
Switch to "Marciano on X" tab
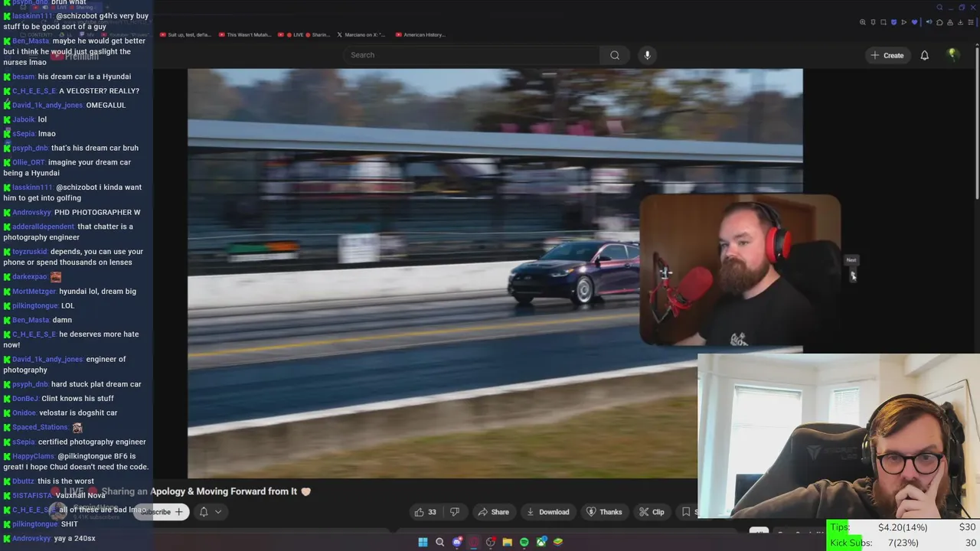tap(361, 34)
